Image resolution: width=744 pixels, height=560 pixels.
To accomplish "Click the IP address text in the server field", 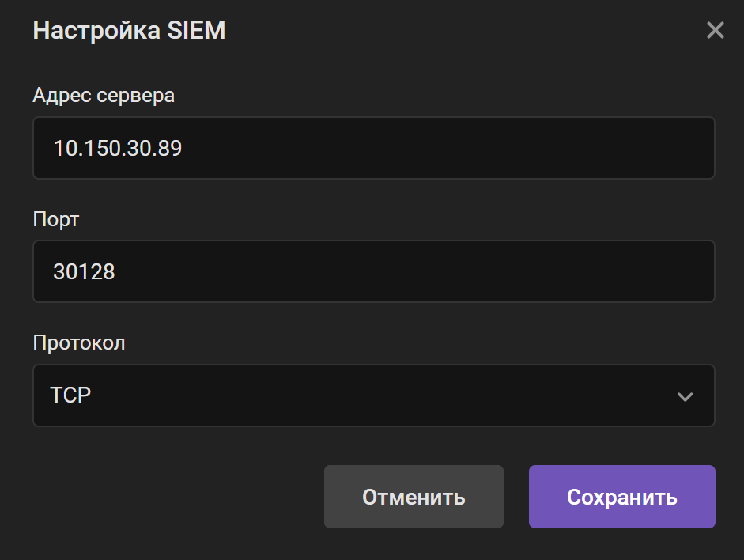I will click(117, 148).
